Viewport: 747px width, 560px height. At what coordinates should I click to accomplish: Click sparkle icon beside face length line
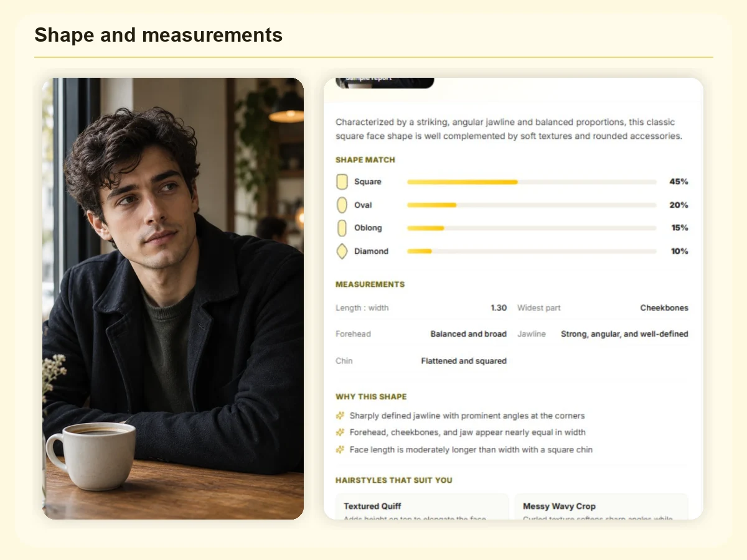[340, 449]
